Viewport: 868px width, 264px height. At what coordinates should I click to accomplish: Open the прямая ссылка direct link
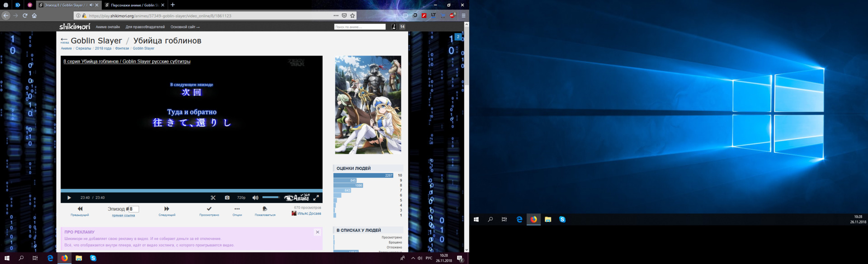tap(123, 216)
